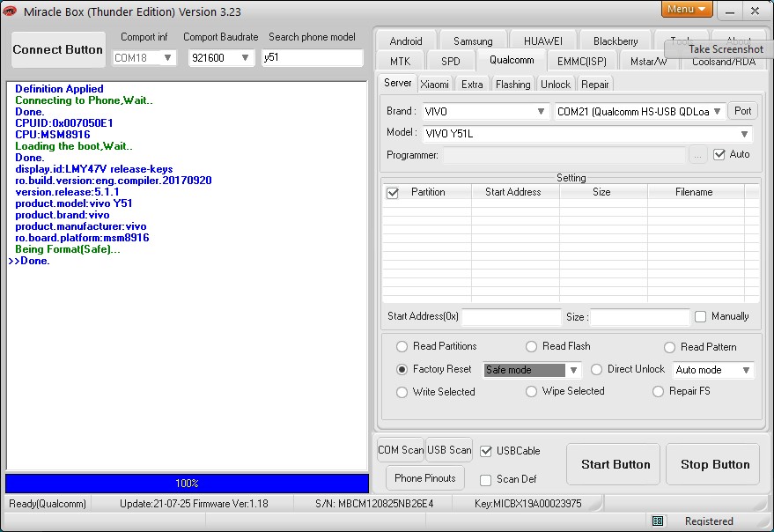This screenshot has height=532, width=774.
Task: Enable the Manually checkbox
Action: [x=700, y=316]
